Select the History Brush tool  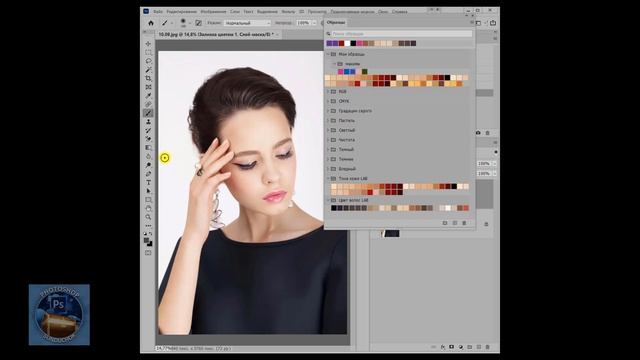(148, 130)
